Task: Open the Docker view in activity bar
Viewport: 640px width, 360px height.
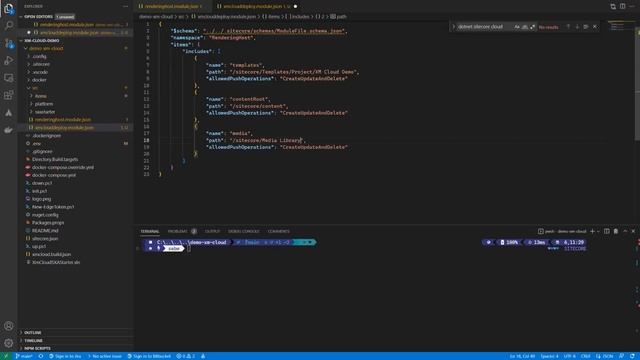Action: coord(9,130)
